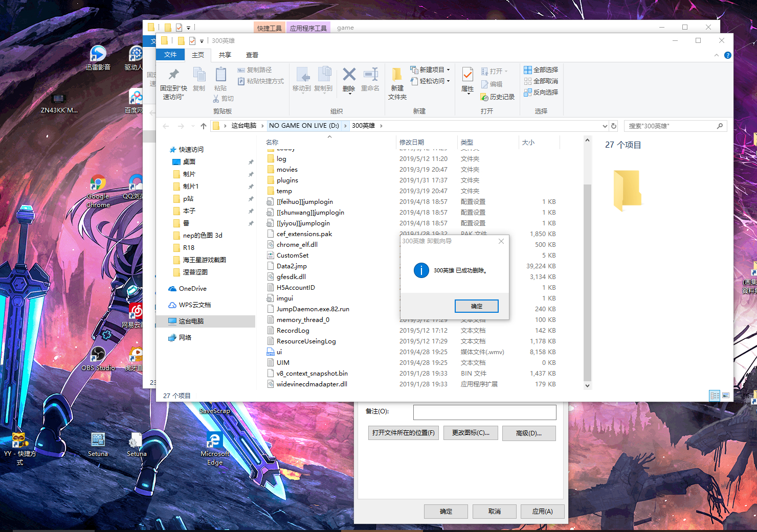Screen dimensions: 757x532
Task: Expand the Open (打开) dropdown arrow
Action: (x=506, y=72)
